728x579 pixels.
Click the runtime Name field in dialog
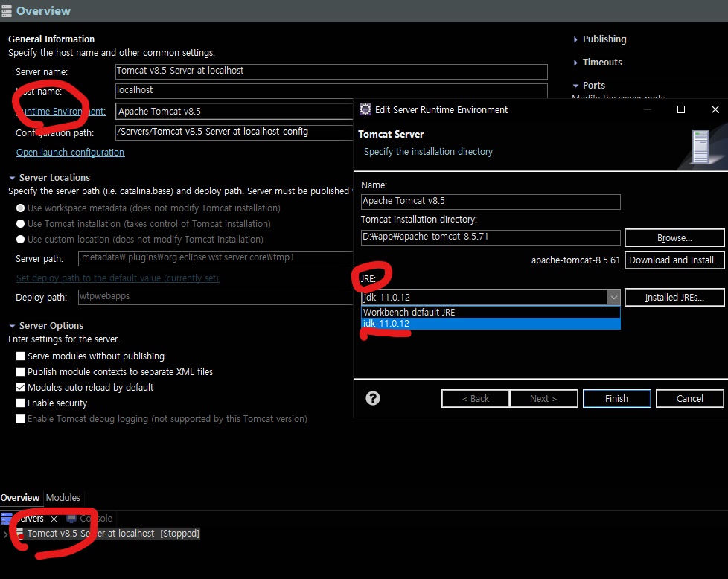click(491, 202)
